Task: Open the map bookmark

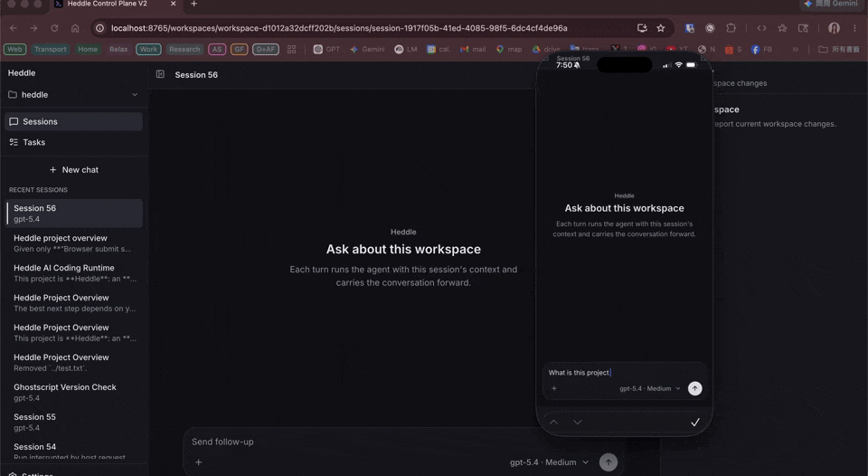Action: (x=509, y=49)
